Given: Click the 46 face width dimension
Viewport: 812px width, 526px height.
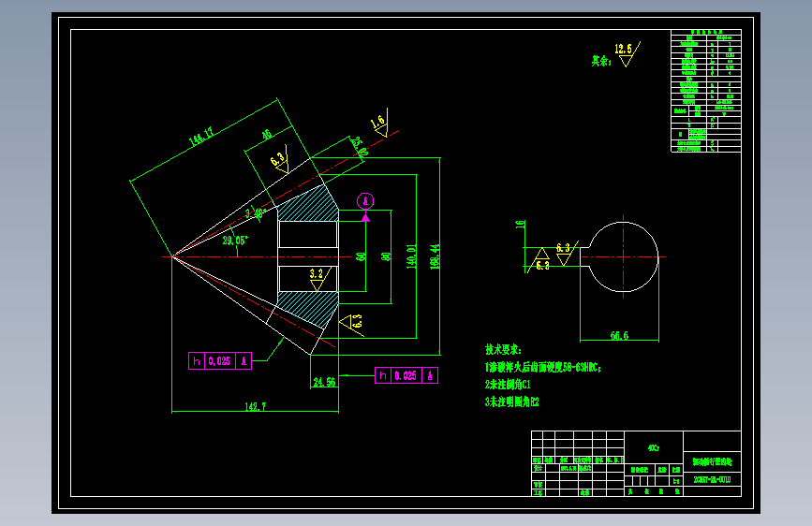Looking at the screenshot, I should pyautogui.click(x=266, y=135).
